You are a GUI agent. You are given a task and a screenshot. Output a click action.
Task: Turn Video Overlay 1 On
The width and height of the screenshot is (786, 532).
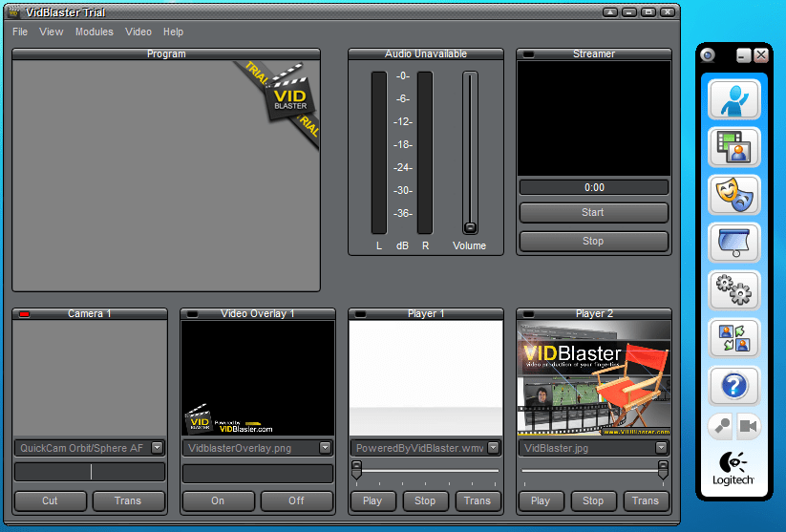pos(218,500)
